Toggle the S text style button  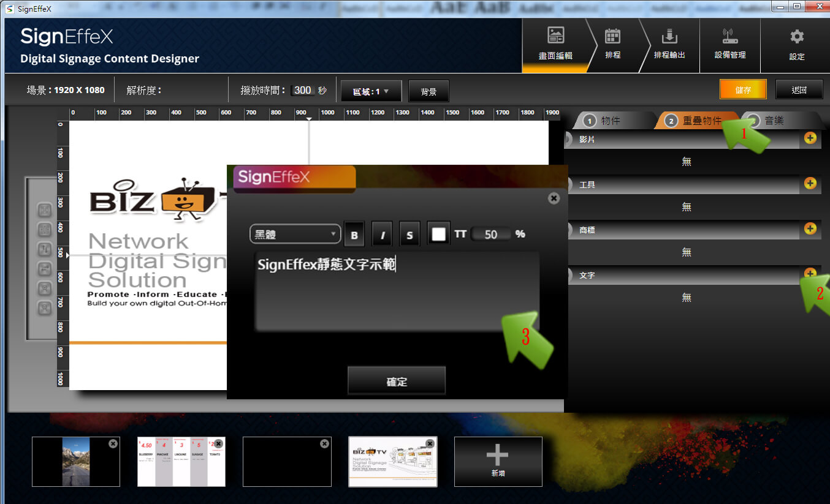(409, 235)
